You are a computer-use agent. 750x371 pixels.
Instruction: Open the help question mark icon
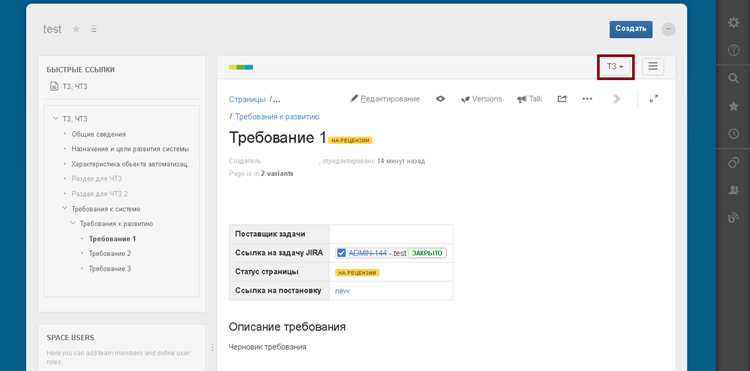point(733,50)
